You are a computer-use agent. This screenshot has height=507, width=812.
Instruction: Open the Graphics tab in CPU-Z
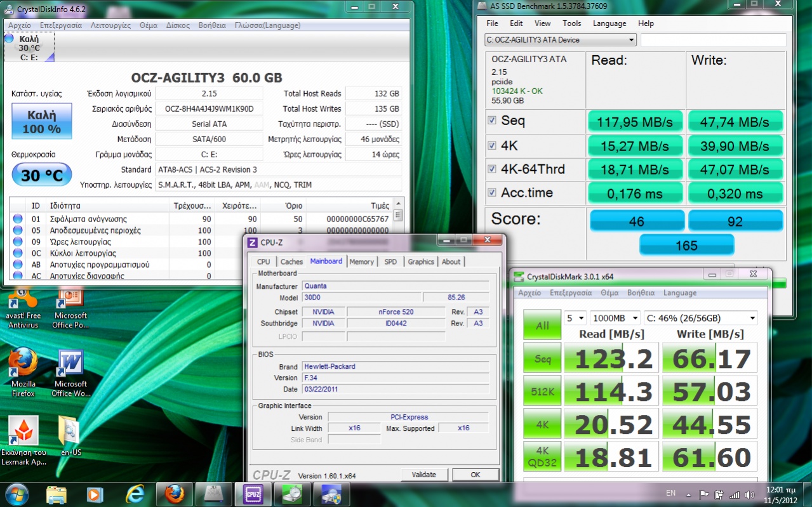[421, 261]
